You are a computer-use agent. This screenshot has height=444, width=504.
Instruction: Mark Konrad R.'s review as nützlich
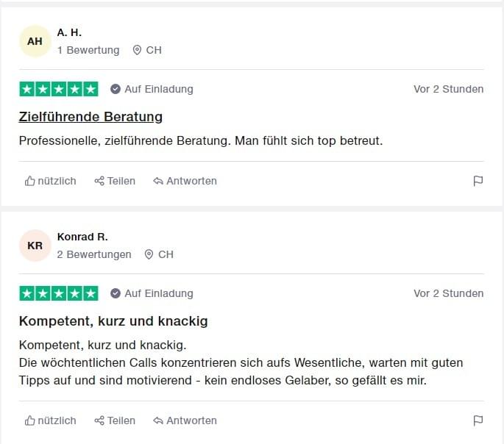click(51, 420)
